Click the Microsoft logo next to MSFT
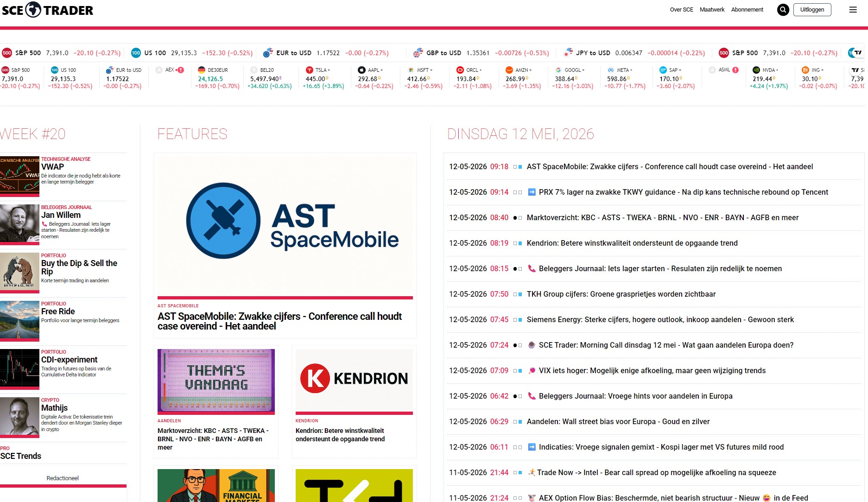Screen dimensions: 868x502 411,70
